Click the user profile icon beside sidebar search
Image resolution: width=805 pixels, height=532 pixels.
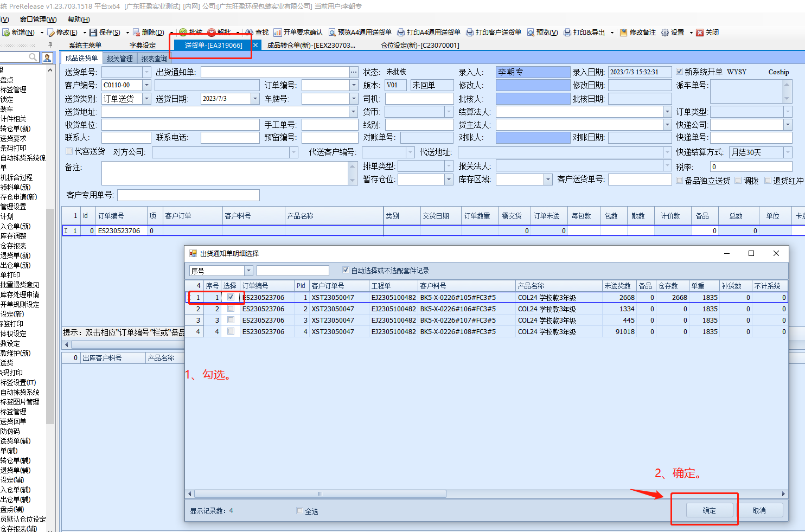coord(47,57)
